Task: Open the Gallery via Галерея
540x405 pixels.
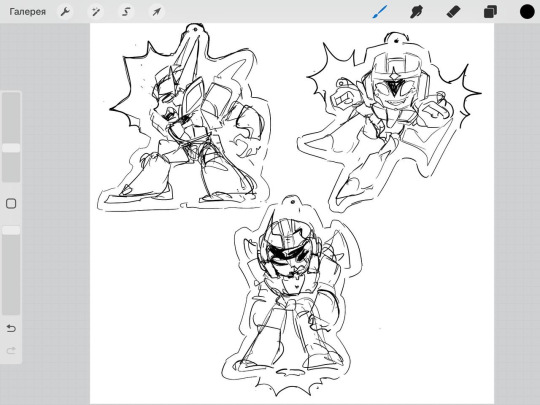Action: pos(28,12)
